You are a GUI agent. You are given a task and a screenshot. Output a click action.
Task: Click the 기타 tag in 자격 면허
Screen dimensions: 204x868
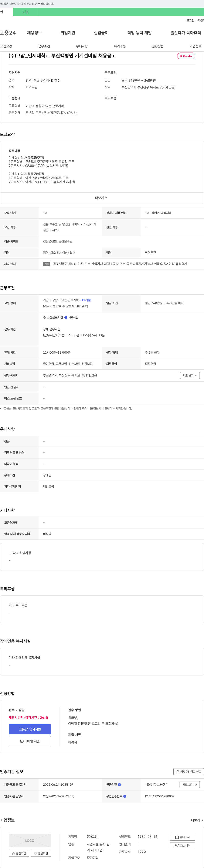tap(47, 264)
